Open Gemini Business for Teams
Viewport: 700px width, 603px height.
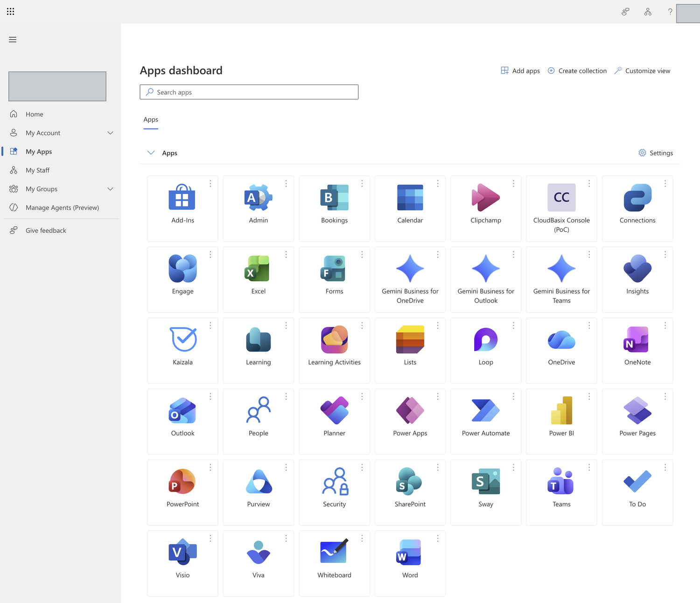coord(561,279)
